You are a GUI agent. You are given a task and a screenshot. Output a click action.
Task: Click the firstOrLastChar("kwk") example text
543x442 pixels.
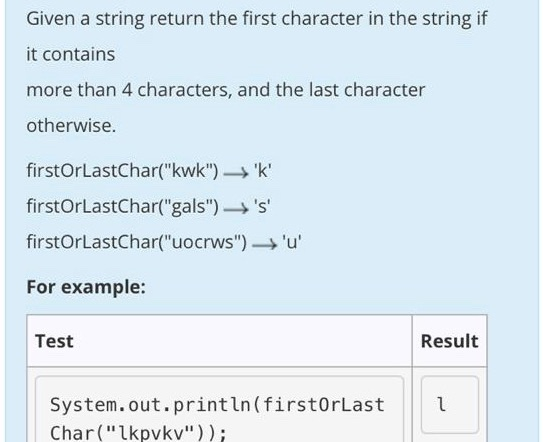123,171
